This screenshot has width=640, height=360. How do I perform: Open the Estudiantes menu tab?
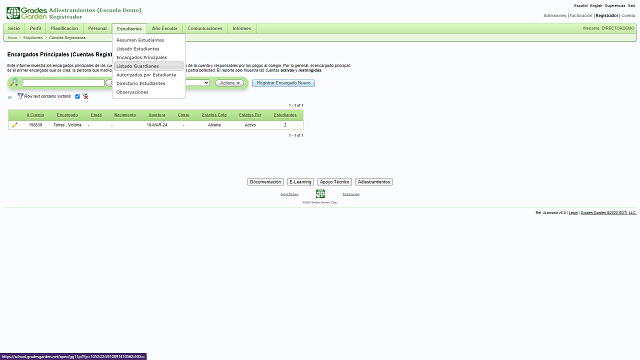pyautogui.click(x=129, y=29)
